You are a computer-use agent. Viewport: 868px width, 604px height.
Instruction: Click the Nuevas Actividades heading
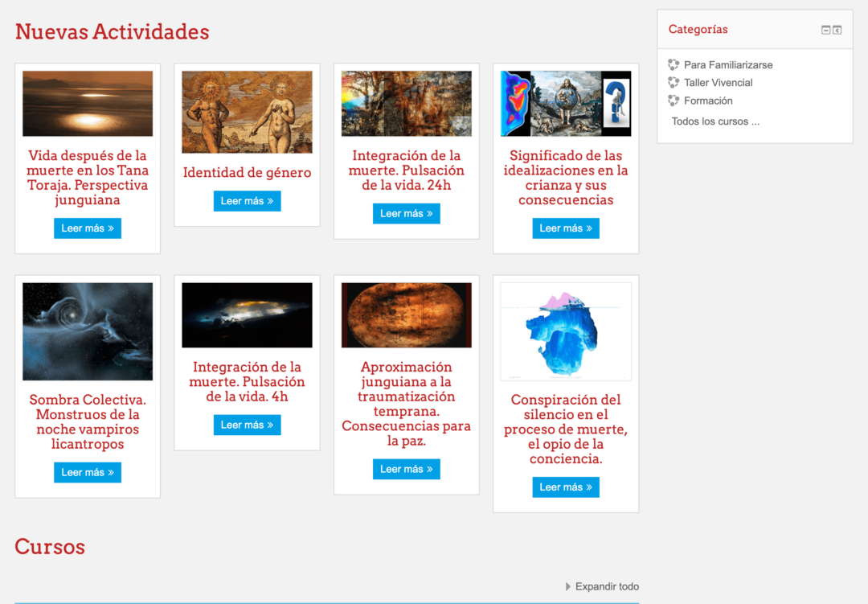click(x=112, y=31)
